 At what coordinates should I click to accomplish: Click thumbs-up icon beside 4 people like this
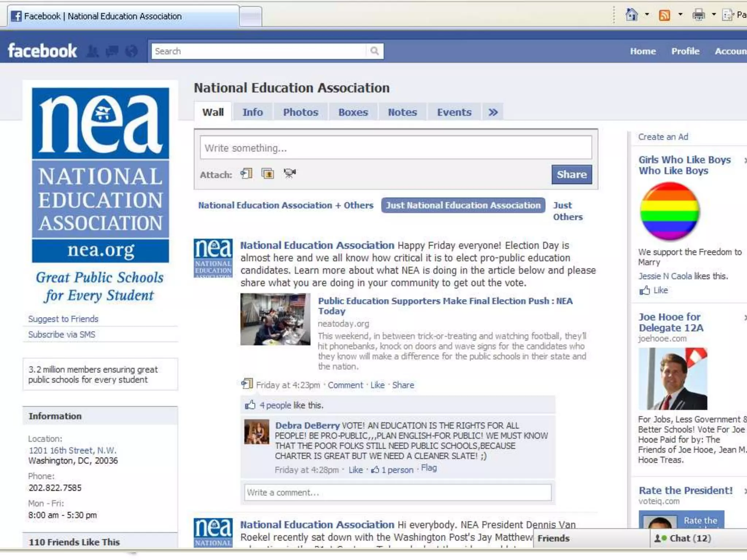(250, 405)
